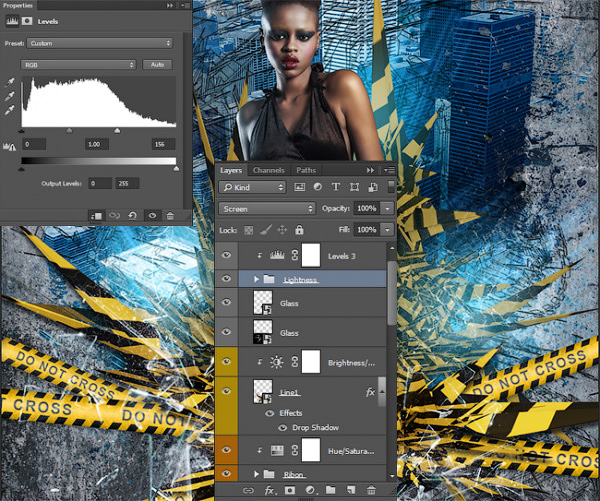The image size is (600, 501).
Task: Click the Auto levels button
Action: [157, 65]
